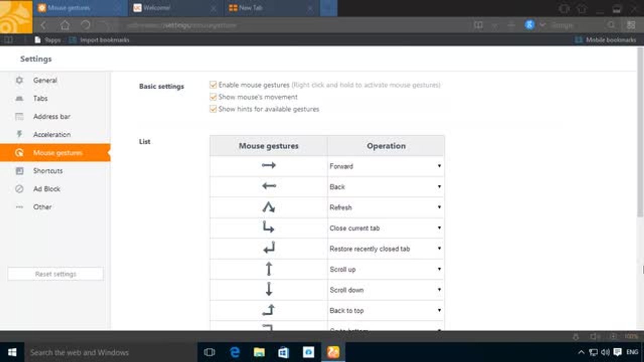Click the Close current tab gesture icon
This screenshot has height=362, width=644.
pos(269,227)
